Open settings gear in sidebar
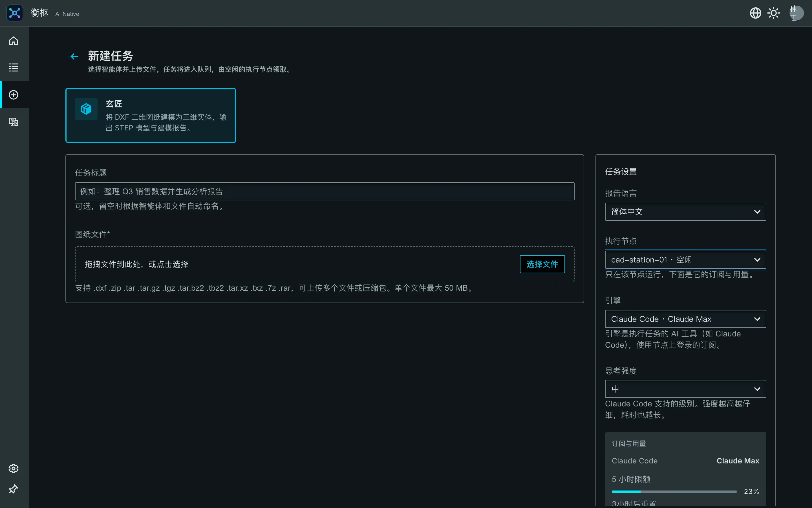Viewport: 812px width, 508px height. [14, 468]
